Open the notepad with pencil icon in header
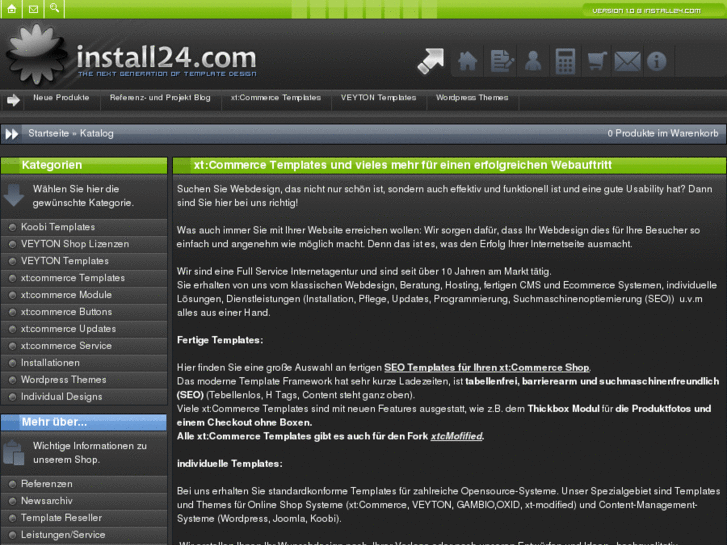Image resolution: width=727 pixels, height=545 pixels. pos(501,61)
